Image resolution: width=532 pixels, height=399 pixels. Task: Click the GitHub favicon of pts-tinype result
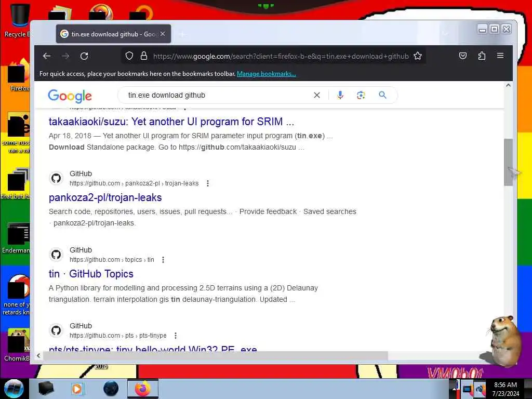[x=56, y=330]
